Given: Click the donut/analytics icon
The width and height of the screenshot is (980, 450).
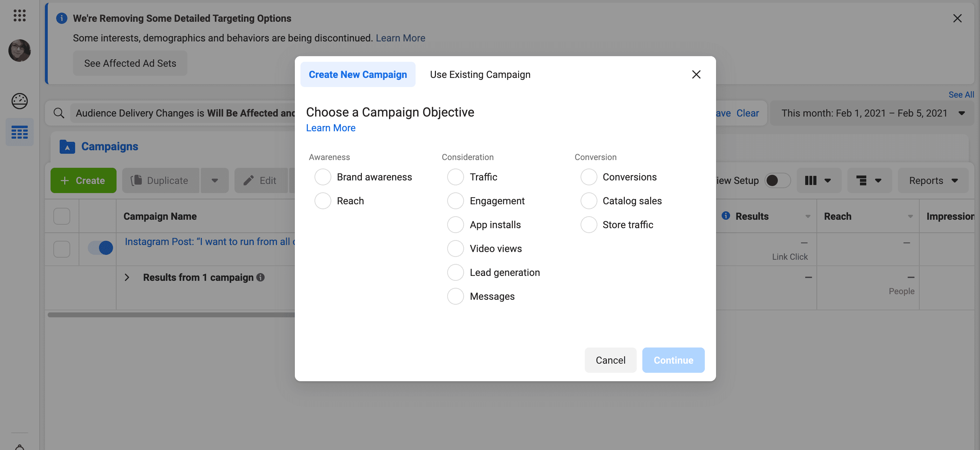Looking at the screenshot, I should (x=19, y=101).
